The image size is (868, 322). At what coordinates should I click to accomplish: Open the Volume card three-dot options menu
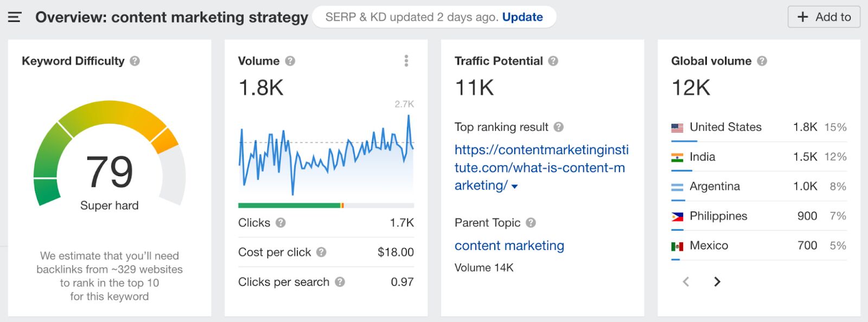406,61
